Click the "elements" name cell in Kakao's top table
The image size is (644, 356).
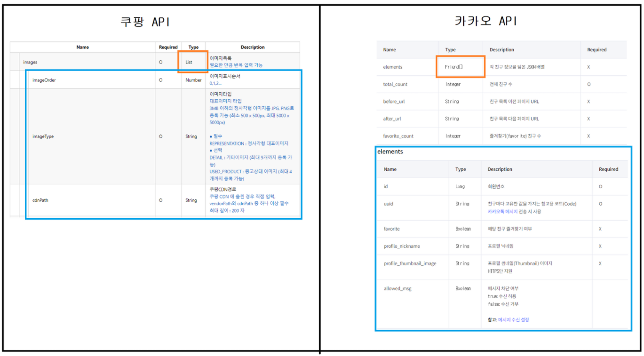[x=393, y=67]
